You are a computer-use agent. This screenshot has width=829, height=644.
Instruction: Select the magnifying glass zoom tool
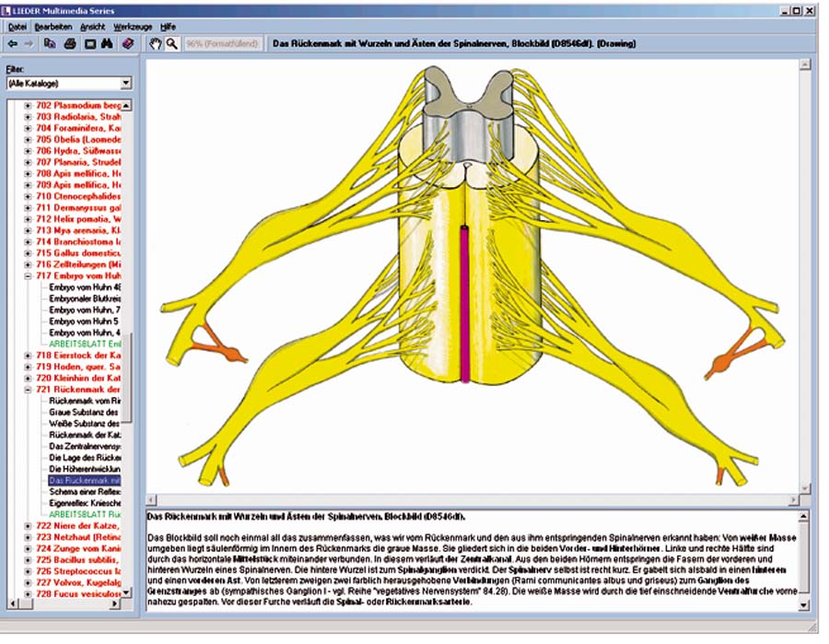172,44
